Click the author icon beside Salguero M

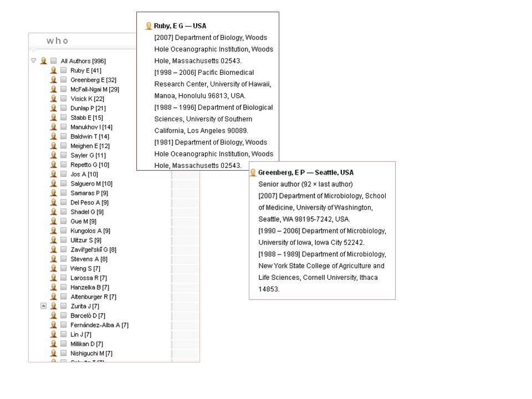(x=54, y=183)
